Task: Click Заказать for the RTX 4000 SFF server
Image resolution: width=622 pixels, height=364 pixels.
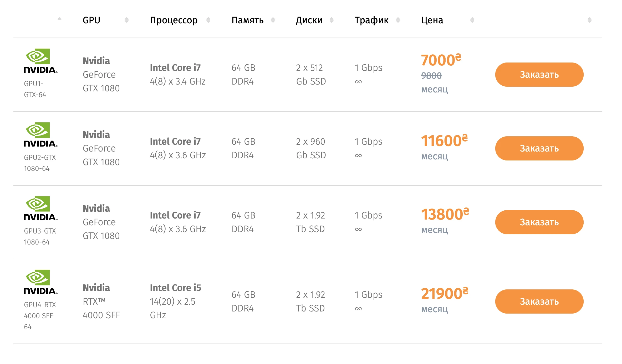Action: (539, 301)
